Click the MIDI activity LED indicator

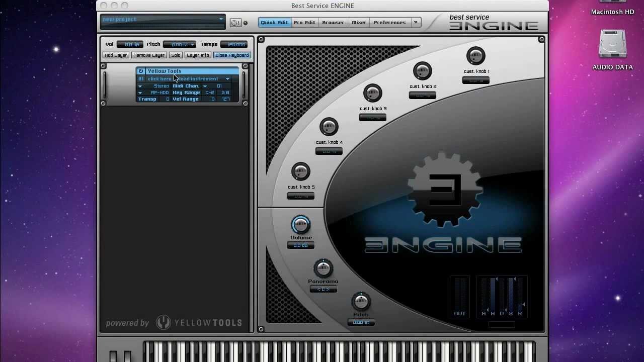(246, 23)
